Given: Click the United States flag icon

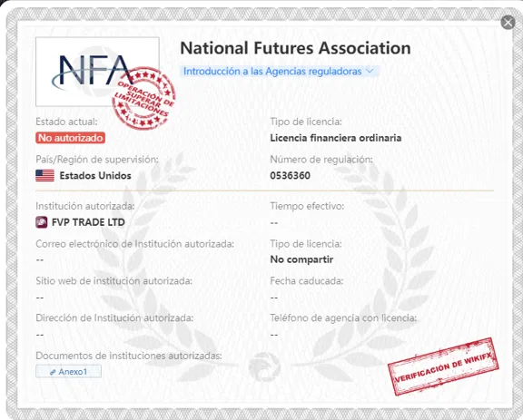Looking at the screenshot, I should coord(45,175).
